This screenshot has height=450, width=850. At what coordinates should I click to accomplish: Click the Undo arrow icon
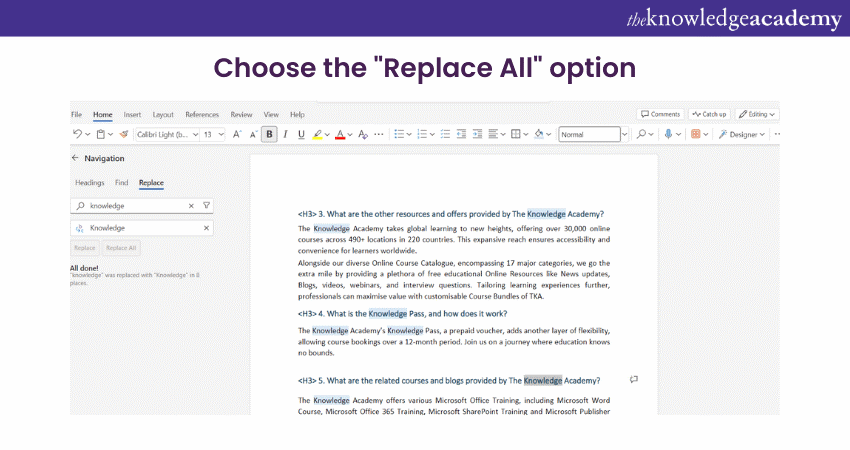pyautogui.click(x=77, y=134)
